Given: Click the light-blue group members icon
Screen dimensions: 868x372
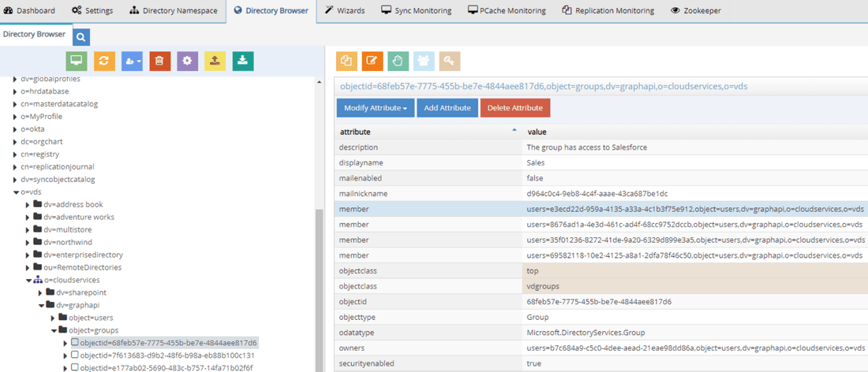Looking at the screenshot, I should (424, 61).
